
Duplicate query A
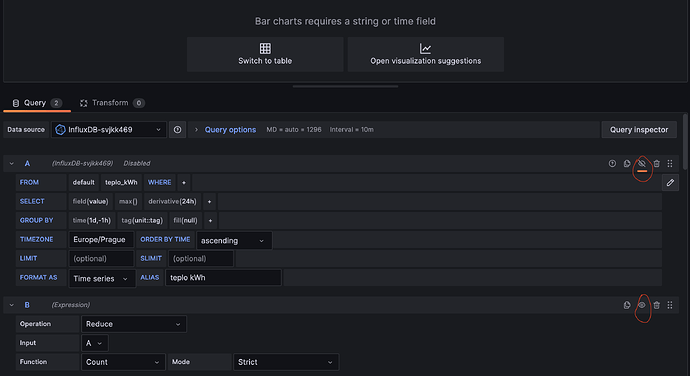coord(627,163)
